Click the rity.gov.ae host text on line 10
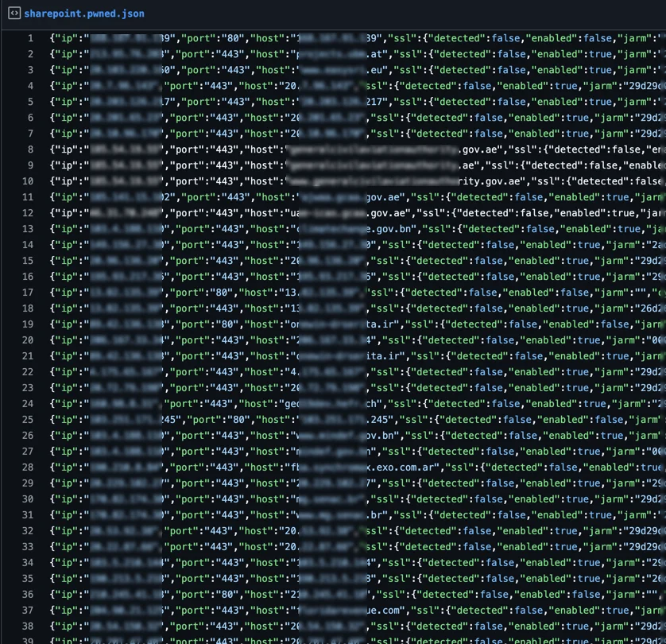The height and width of the screenshot is (644, 666). click(490, 181)
